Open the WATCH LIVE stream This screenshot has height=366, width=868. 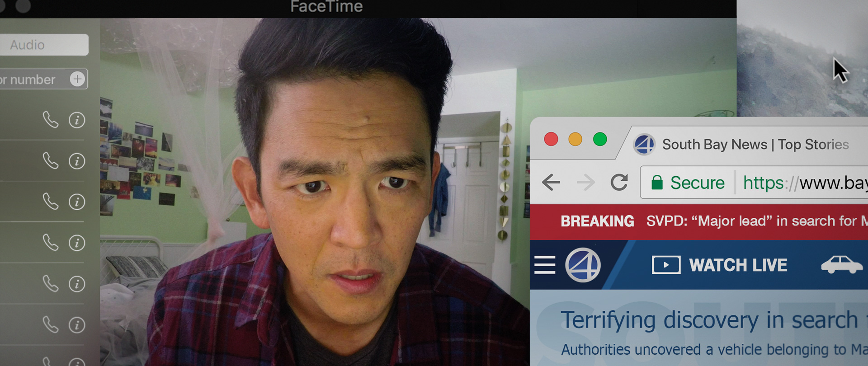pos(720,265)
